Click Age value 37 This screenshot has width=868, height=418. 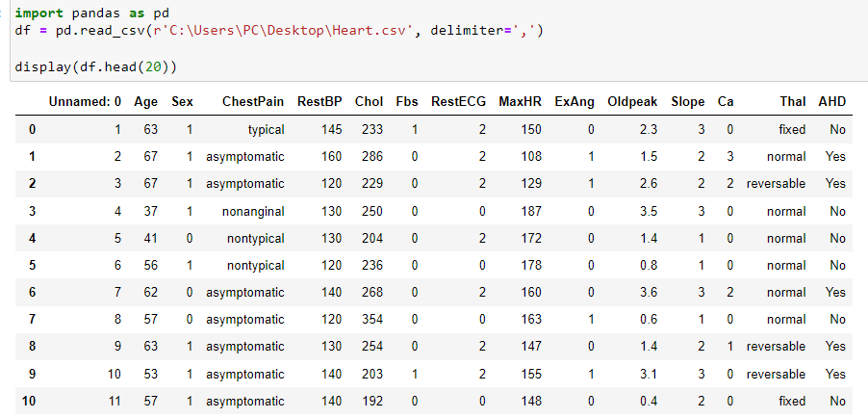pyautogui.click(x=150, y=211)
